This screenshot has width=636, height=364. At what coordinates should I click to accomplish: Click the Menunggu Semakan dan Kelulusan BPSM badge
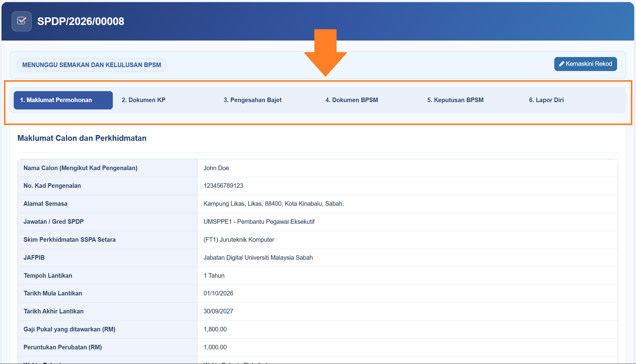[91, 65]
